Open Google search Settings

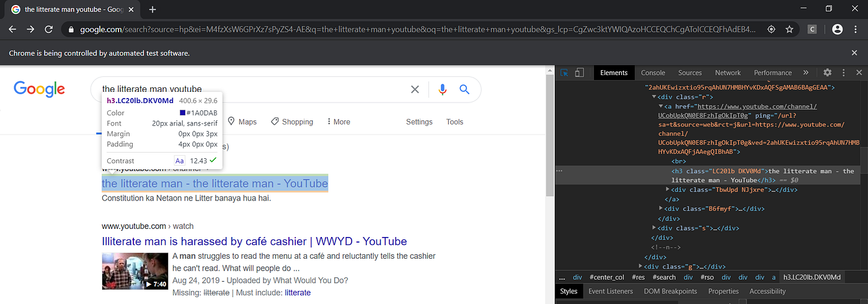(419, 122)
